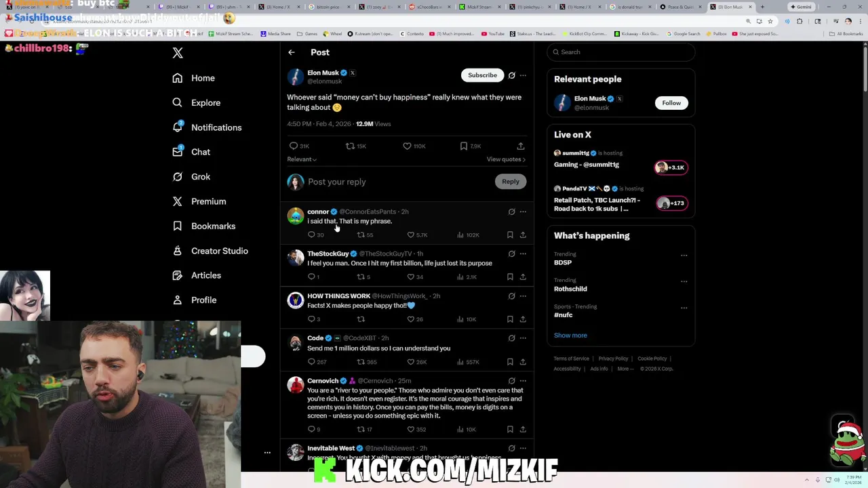Screen dimensions: 868x488
Task: Open Cookie Policy link
Action: click(652, 359)
